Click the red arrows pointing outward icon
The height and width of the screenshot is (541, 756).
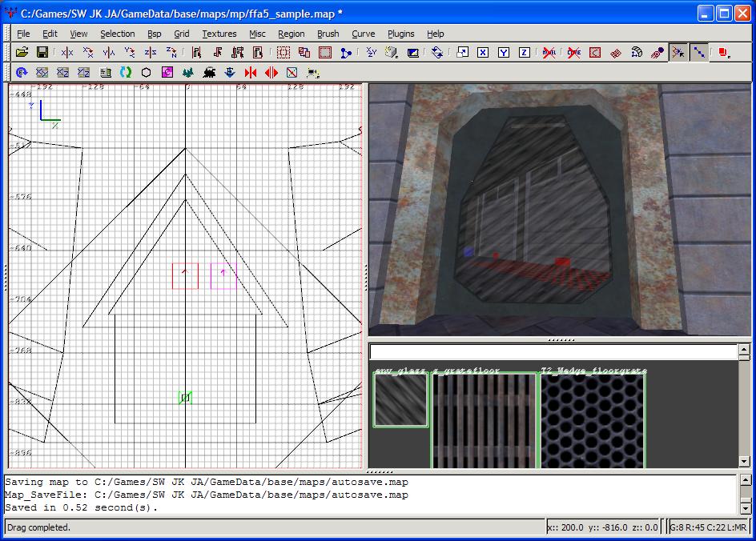pos(271,72)
